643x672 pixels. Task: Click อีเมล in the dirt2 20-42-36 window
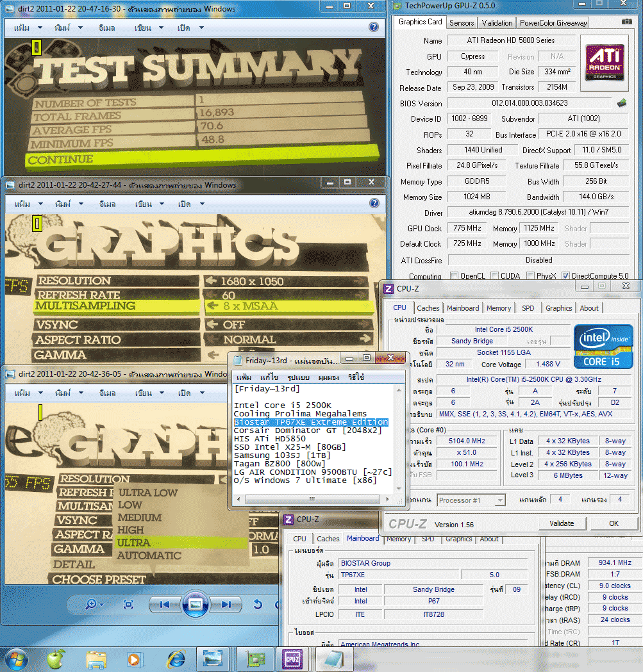(107, 393)
